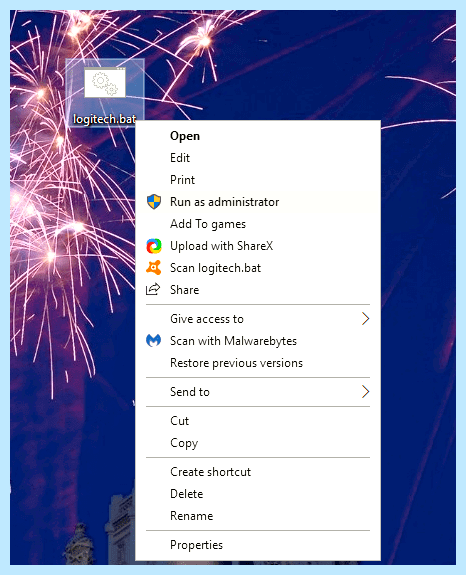Click the Share arrow icon
The image size is (466, 575).
153,289
